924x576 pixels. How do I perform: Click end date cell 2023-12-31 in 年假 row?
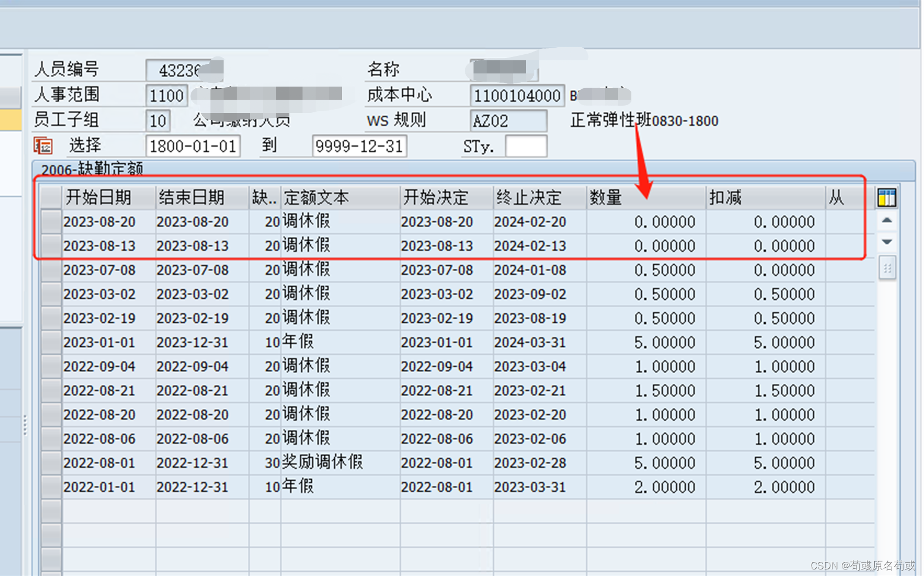202,343
